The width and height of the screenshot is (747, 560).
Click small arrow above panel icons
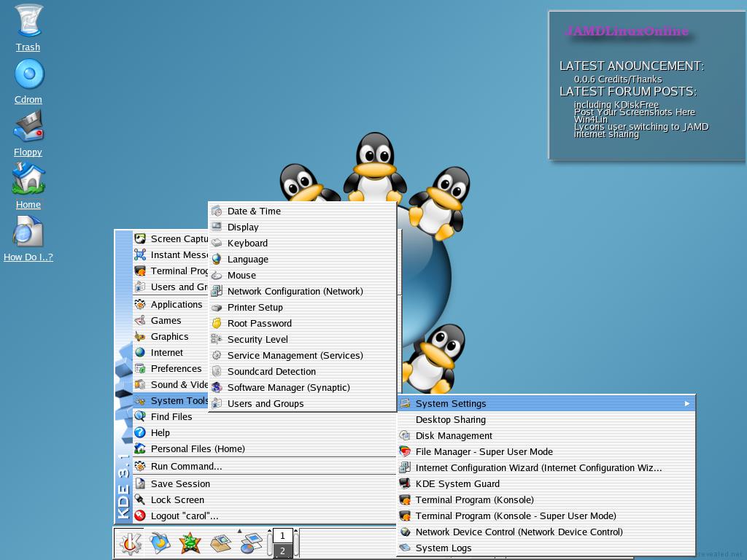pyautogui.click(x=239, y=531)
